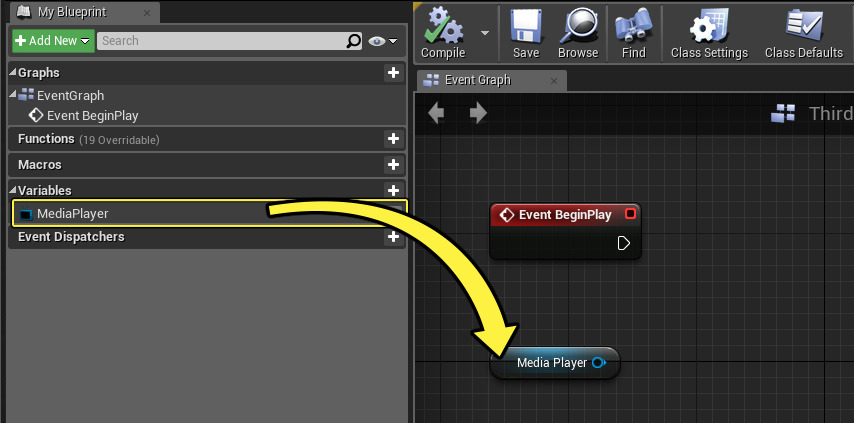The width and height of the screenshot is (854, 423).
Task: Click Event BeginPlay delegate output pin
Action: point(631,214)
